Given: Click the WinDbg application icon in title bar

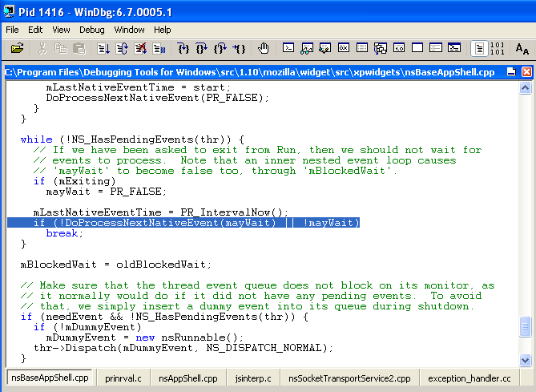Looking at the screenshot, I should 9,11.
